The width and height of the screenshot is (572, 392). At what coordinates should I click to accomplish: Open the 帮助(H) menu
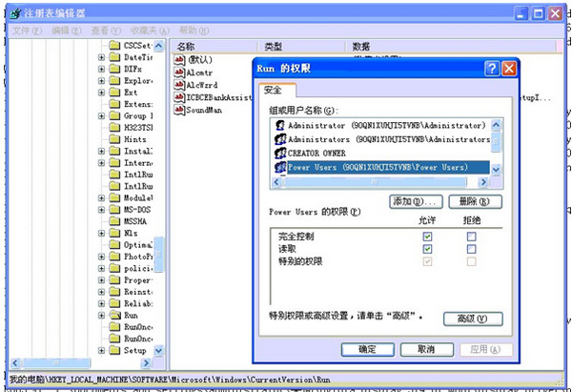click(194, 31)
